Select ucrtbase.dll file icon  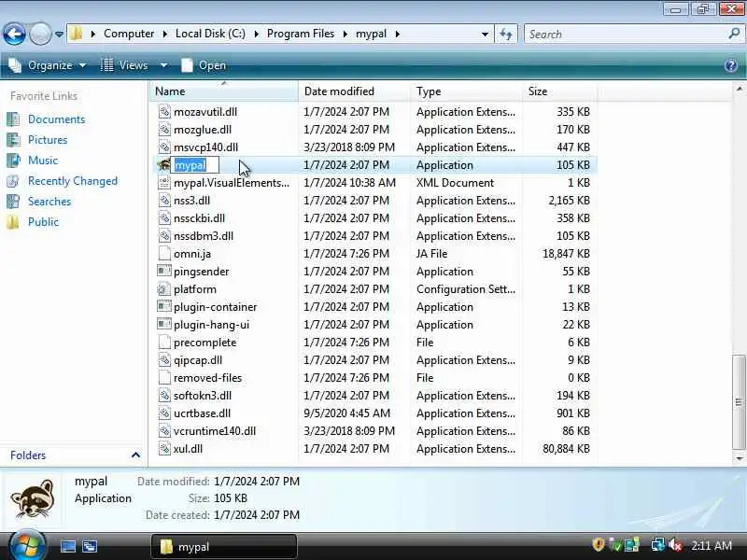(164, 413)
